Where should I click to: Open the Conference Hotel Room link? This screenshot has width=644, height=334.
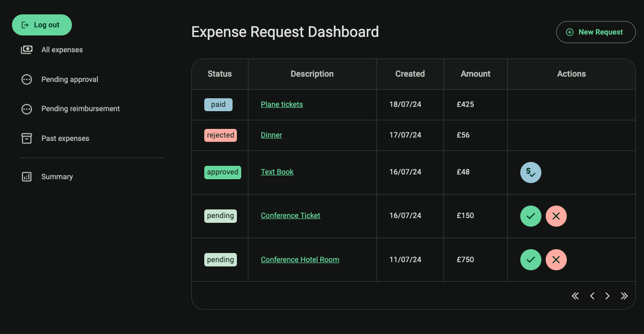300,260
